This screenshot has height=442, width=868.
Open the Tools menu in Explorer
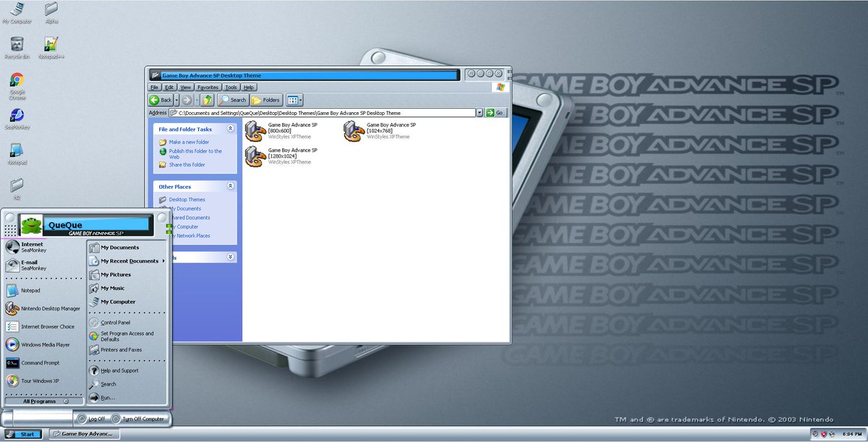(x=231, y=87)
